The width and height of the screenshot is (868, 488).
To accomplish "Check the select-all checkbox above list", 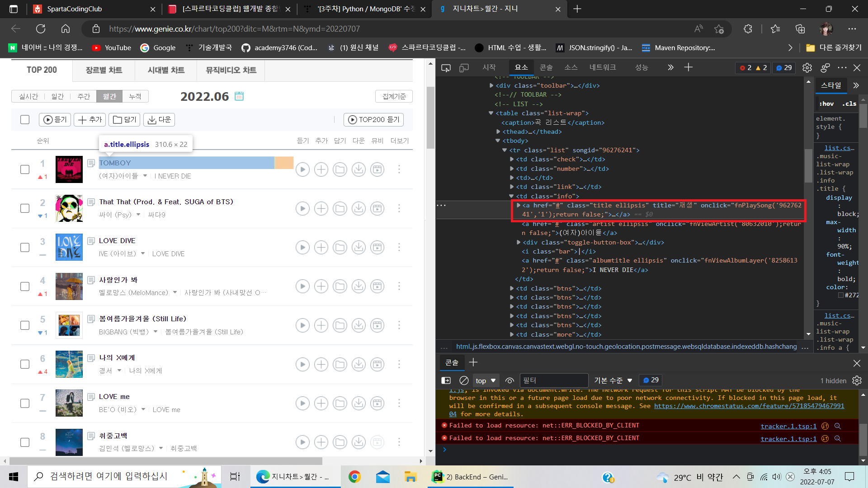I will (25, 120).
